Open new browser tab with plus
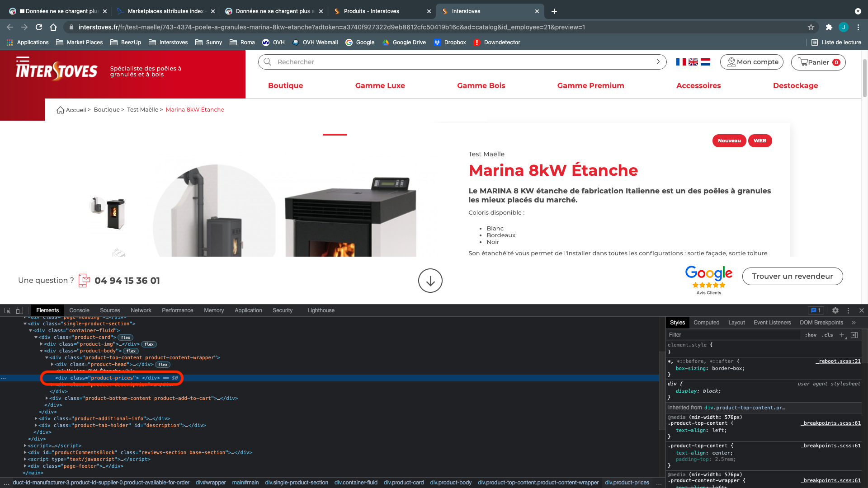The width and height of the screenshot is (868, 488). [x=554, y=11]
